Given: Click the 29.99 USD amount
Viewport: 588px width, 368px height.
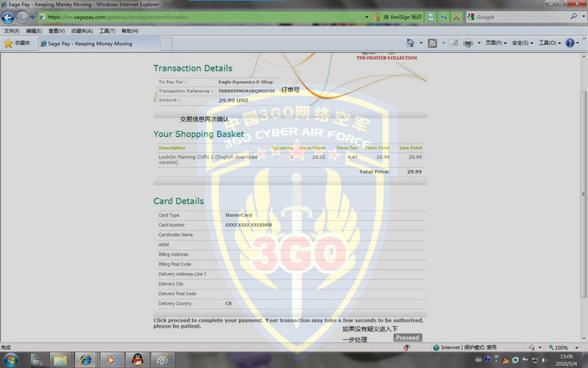Looking at the screenshot, I should pos(233,100).
